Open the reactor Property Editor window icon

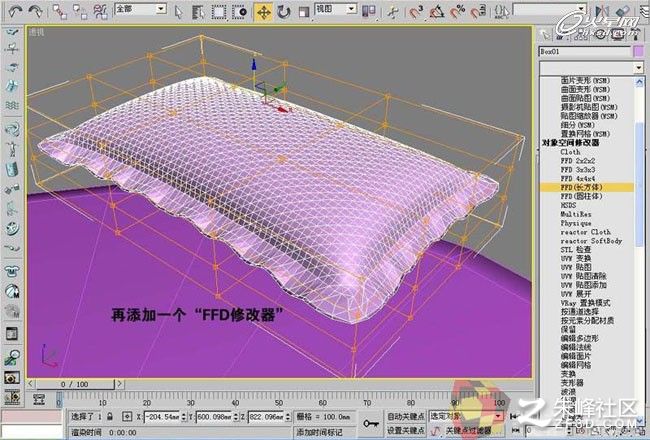[x=12, y=333]
